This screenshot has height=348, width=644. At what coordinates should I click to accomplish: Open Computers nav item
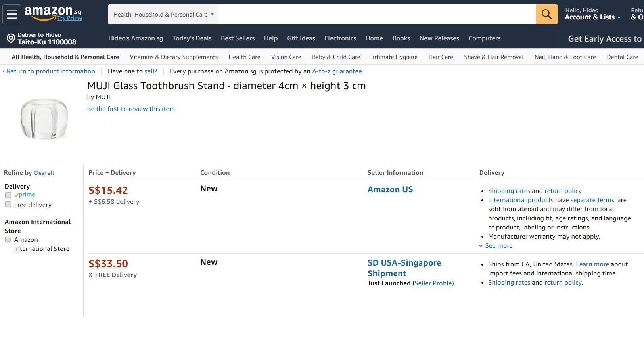click(x=485, y=38)
